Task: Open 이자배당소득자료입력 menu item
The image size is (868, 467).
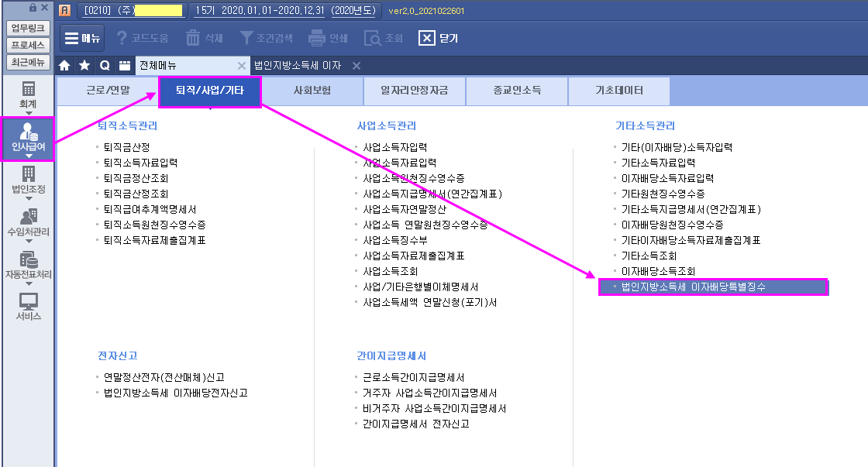Action: 667,179
